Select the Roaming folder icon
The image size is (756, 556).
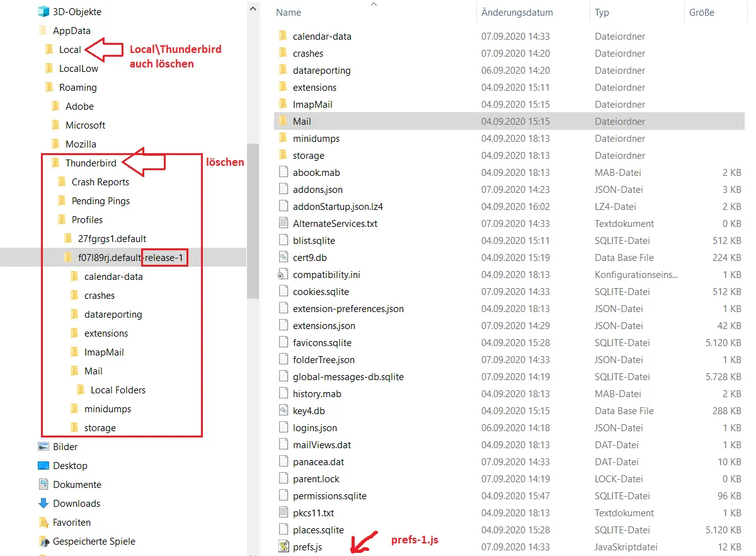coord(49,87)
